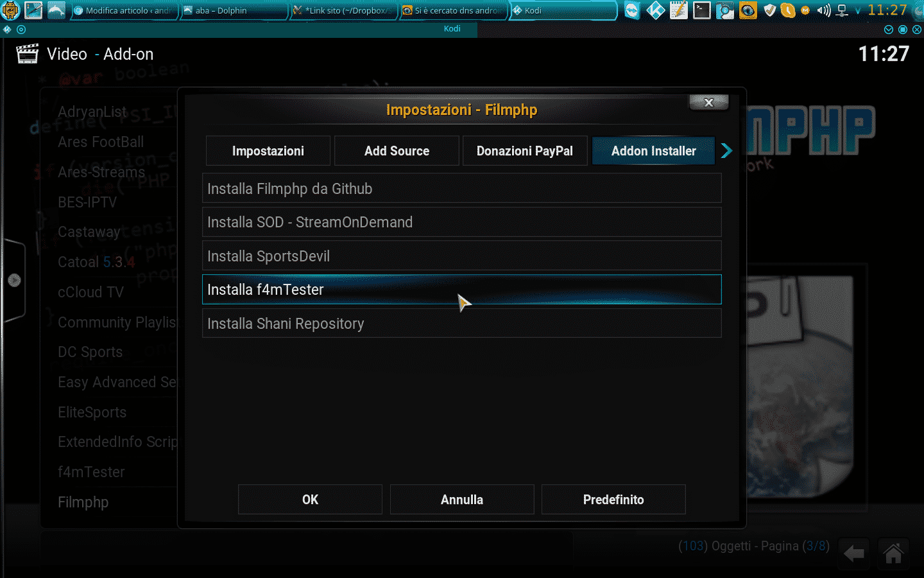The width and height of the screenshot is (924, 578).
Task: Open Kodi window menu icon in titlebar
Action: click(7, 30)
